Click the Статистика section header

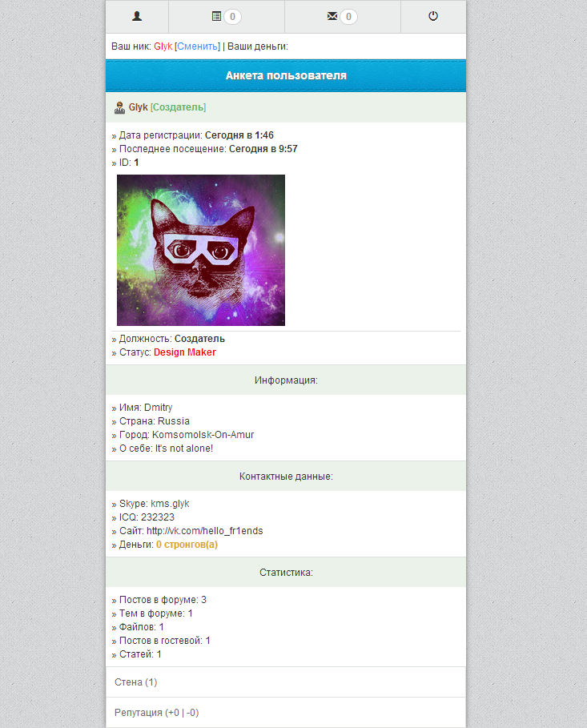click(286, 573)
